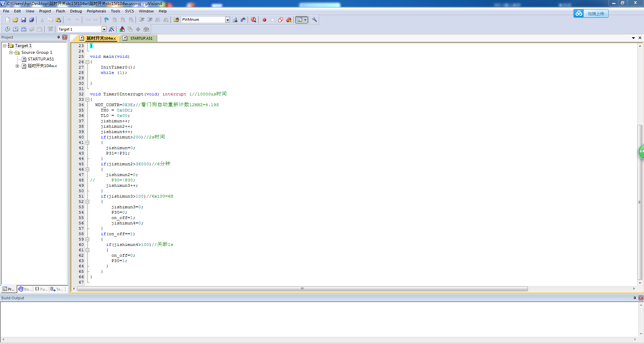
Task: Open Target Options (magic wand icon)
Action: coord(112,29)
